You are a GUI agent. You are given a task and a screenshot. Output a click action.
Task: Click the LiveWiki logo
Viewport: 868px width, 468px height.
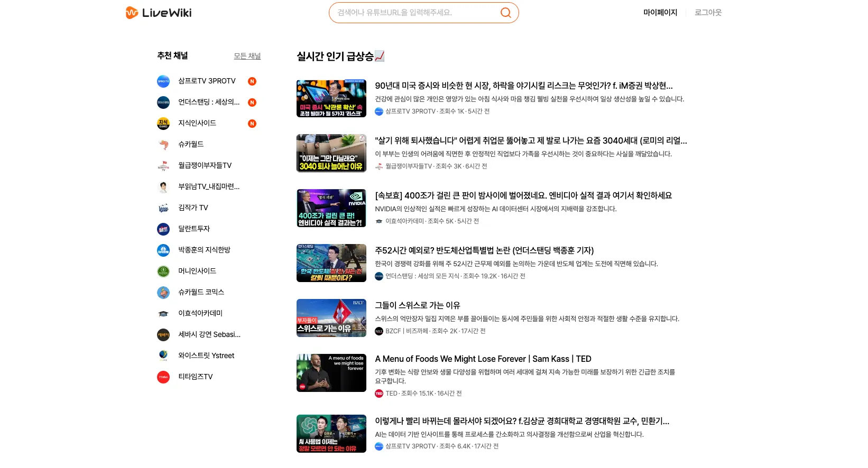159,13
